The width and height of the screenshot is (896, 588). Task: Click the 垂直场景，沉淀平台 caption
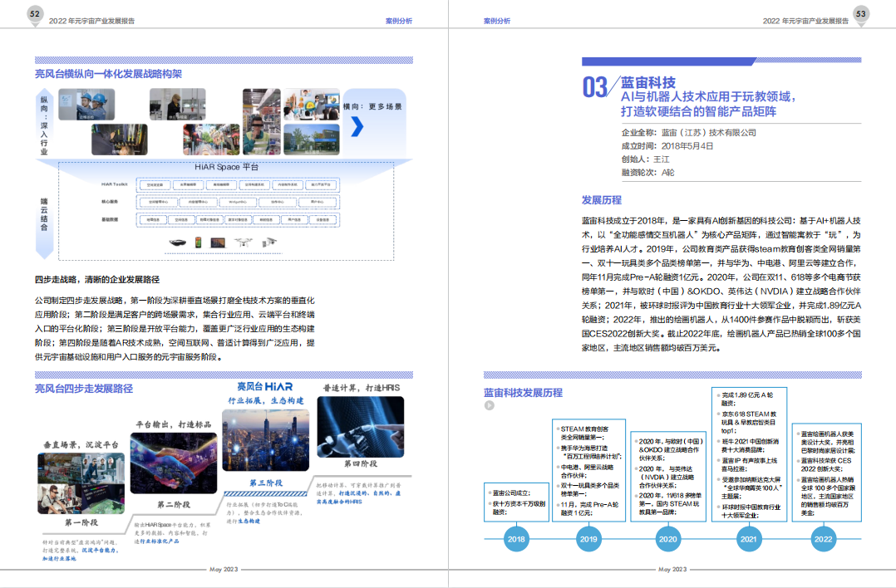tap(81, 444)
